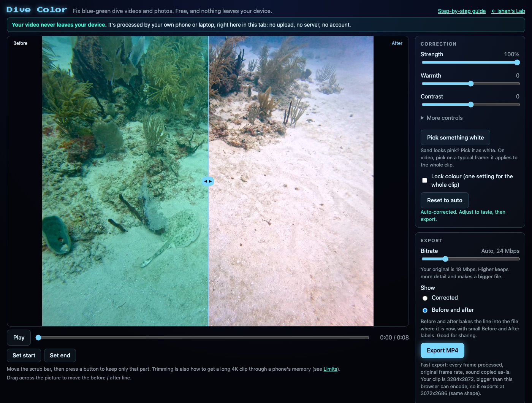Viewport: 532px width, 403px height.
Task: Click Reset to auto
Action: (x=445, y=200)
